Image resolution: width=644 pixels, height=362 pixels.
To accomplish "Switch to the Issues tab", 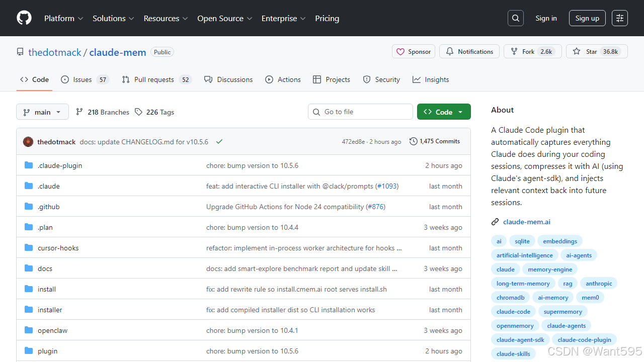I will 85,79.
